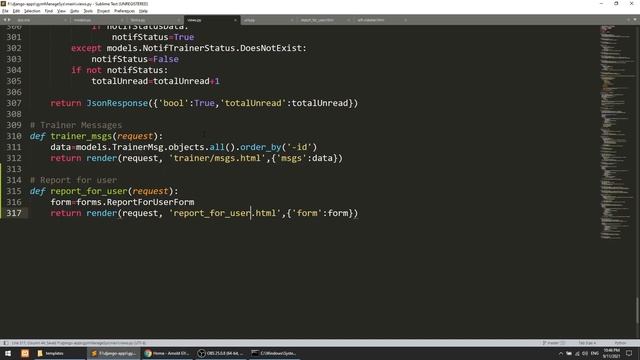Click the volume tray icon
640x360 pixels.
[585, 353]
